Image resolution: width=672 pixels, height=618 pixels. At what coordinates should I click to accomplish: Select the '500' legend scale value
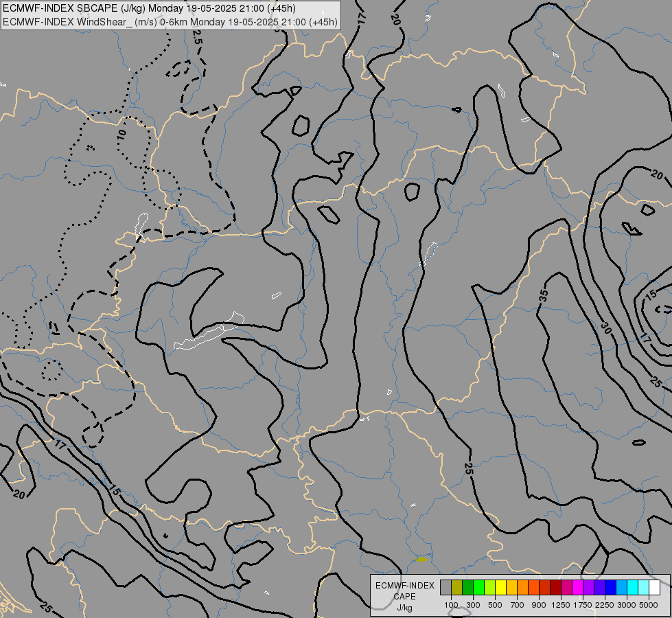(x=495, y=605)
